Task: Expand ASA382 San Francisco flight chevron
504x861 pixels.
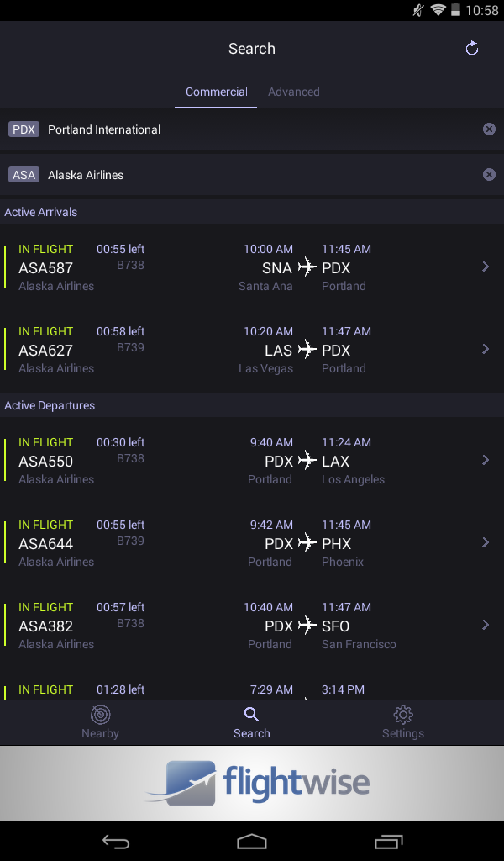Action: 486,625
